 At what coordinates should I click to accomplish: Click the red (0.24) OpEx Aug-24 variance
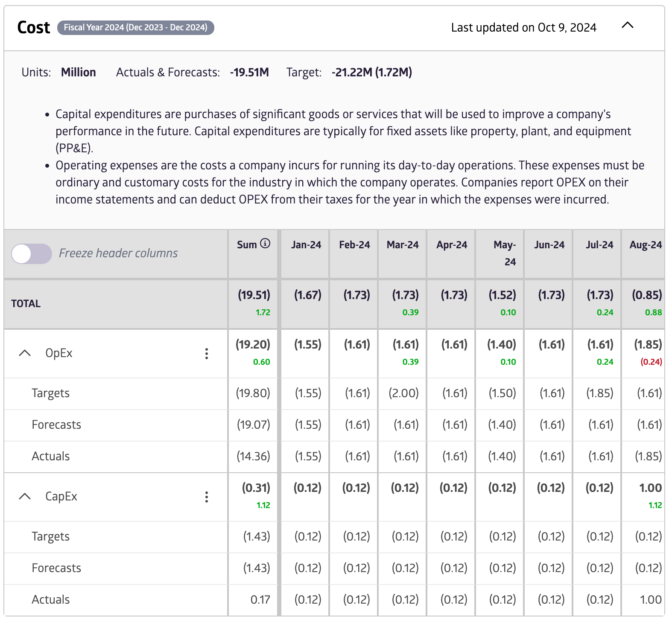[x=651, y=362]
